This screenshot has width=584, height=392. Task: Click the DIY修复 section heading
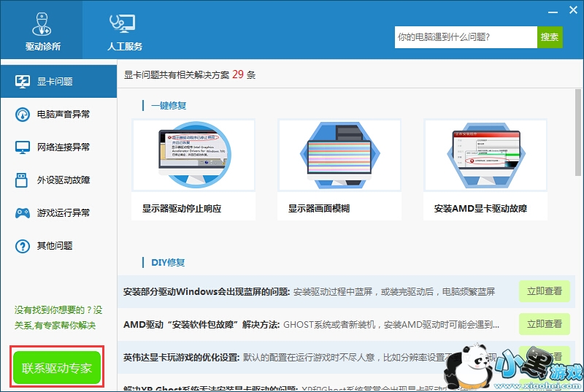tap(168, 263)
